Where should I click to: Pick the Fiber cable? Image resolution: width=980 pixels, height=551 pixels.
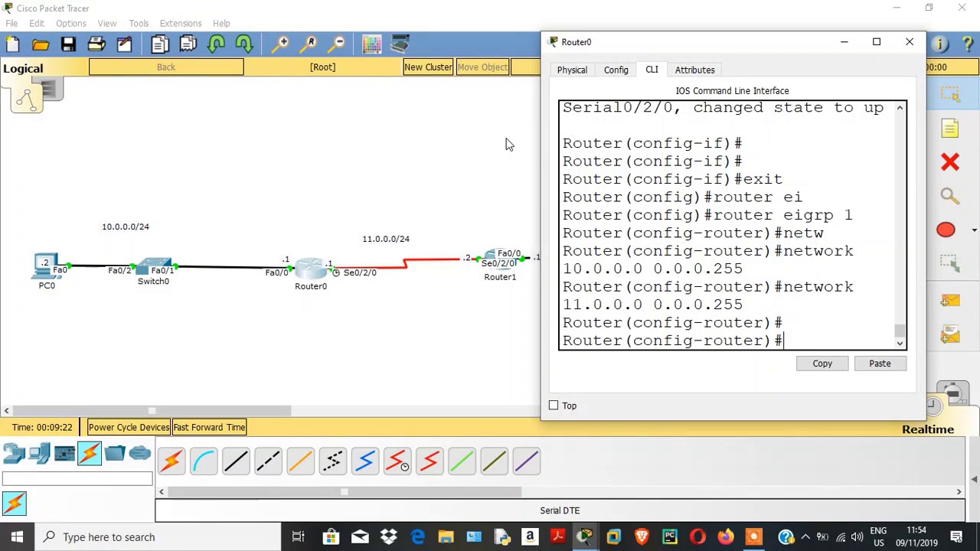pos(300,461)
